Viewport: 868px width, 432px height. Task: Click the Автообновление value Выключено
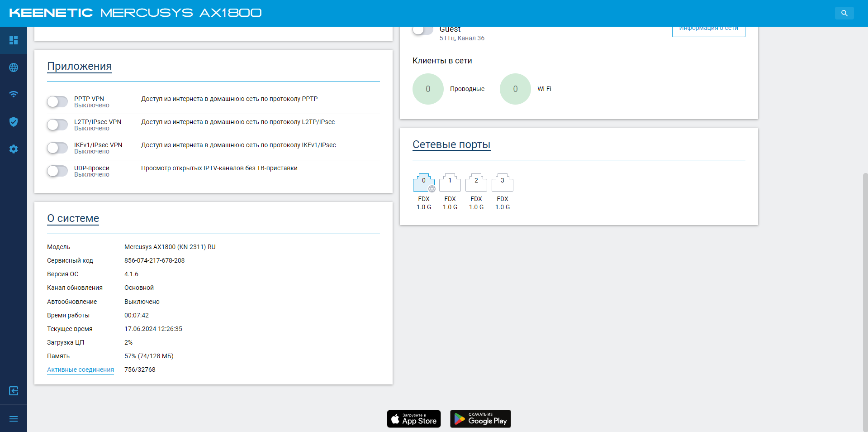pos(142,302)
